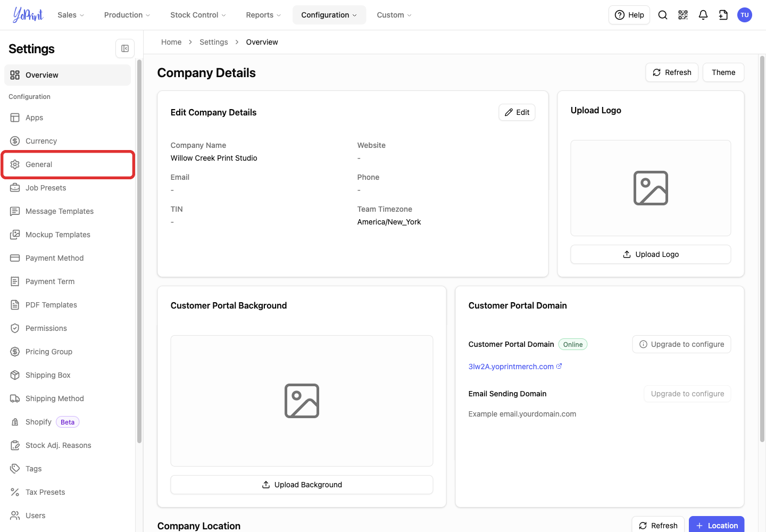766x532 pixels.
Task: Expand the Stock Control menu
Action: (x=198, y=15)
